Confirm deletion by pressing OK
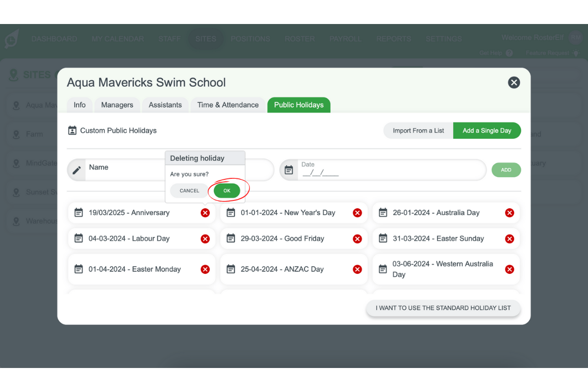 227,191
